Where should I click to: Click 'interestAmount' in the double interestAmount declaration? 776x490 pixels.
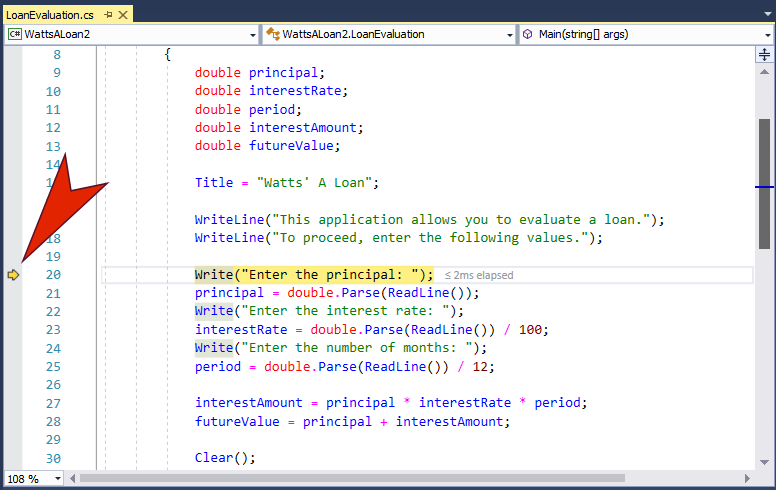point(302,128)
